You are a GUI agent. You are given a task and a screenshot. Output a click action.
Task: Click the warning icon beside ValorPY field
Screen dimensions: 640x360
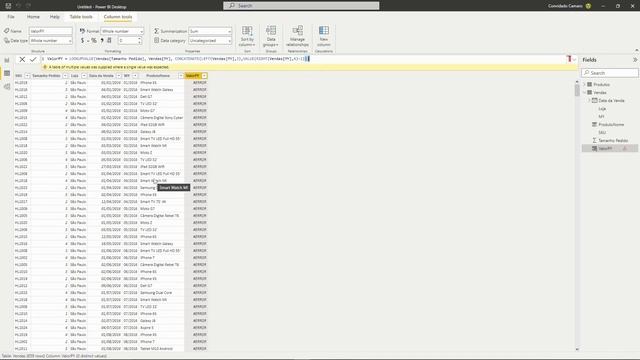click(x=624, y=149)
